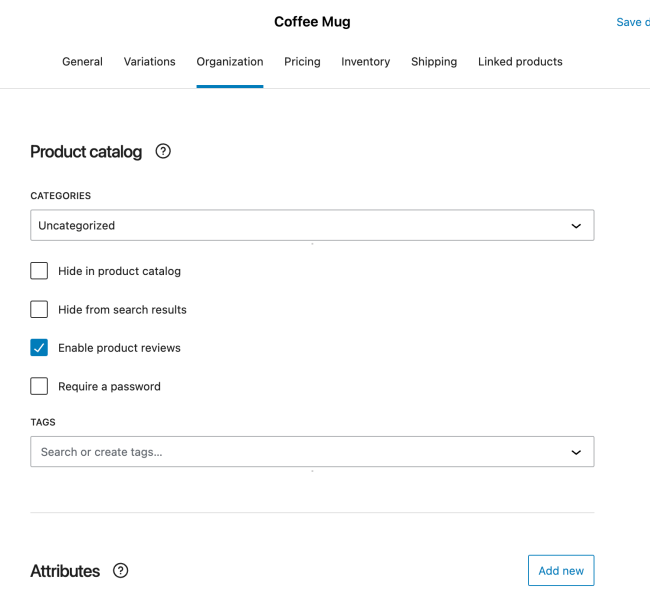
Task: Expand the tags dropdown chevron
Action: [575, 452]
